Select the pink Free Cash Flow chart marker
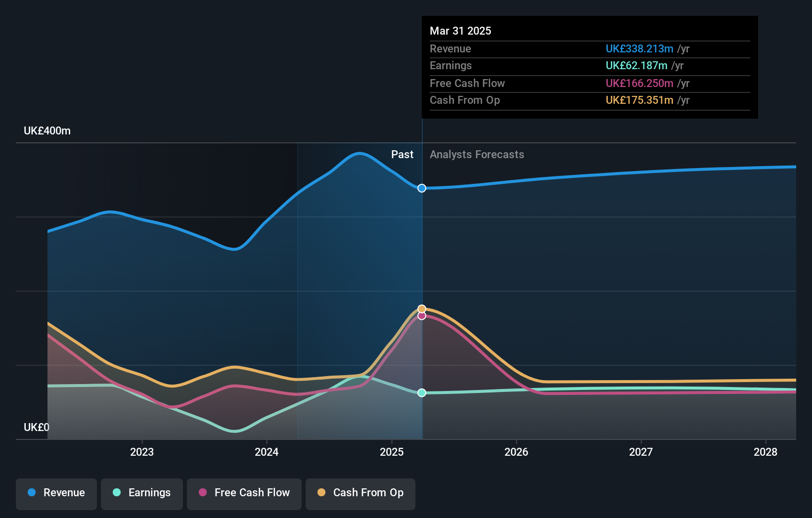This screenshot has width=812, height=518. pos(421,316)
